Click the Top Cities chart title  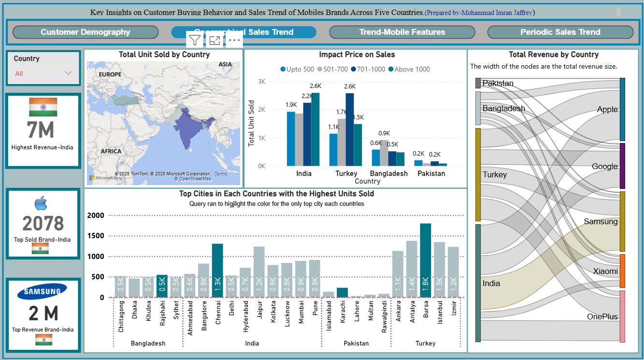(276, 194)
